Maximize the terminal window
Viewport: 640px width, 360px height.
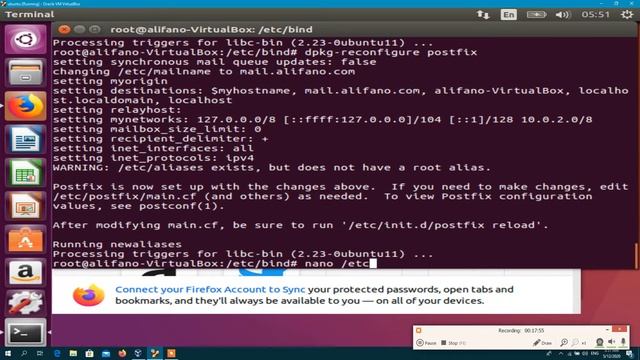pyautogui.click(x=95, y=29)
